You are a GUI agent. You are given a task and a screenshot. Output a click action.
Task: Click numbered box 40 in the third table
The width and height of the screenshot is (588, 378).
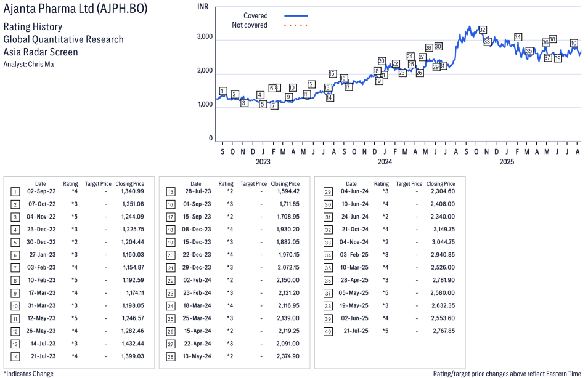pos(328,332)
